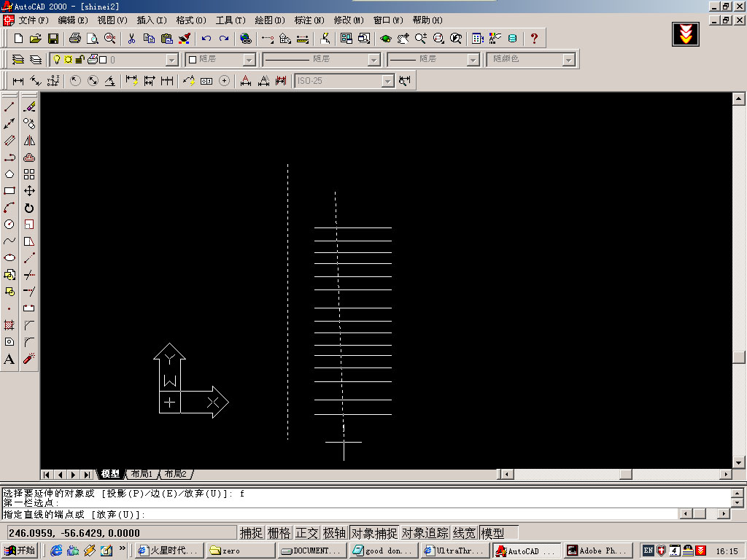Select the Line drawing tool
The height and width of the screenshot is (560, 747).
9,107
